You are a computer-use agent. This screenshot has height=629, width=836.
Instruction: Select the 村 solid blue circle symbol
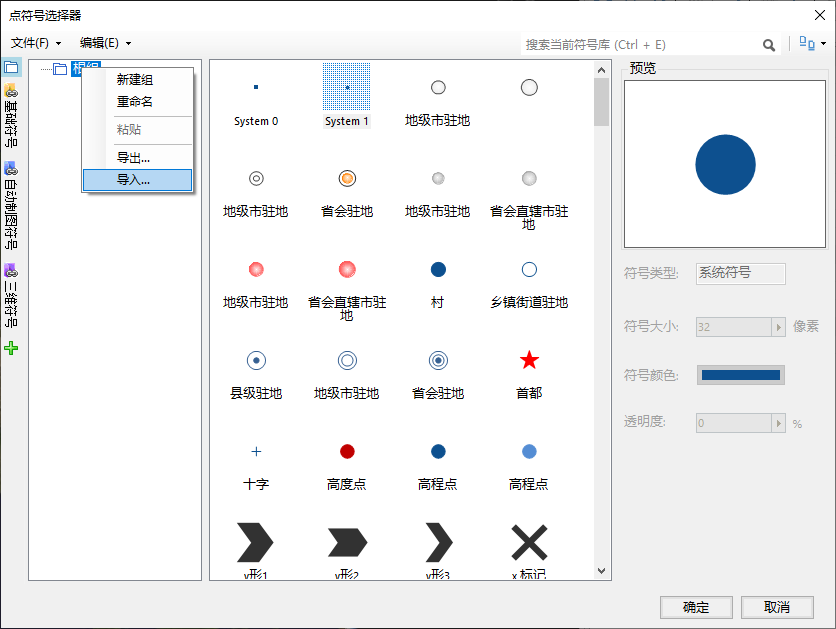point(438,270)
